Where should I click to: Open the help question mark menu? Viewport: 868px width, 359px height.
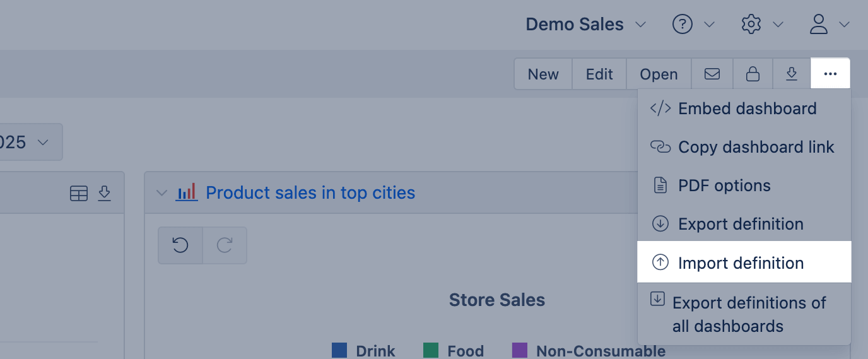(693, 25)
